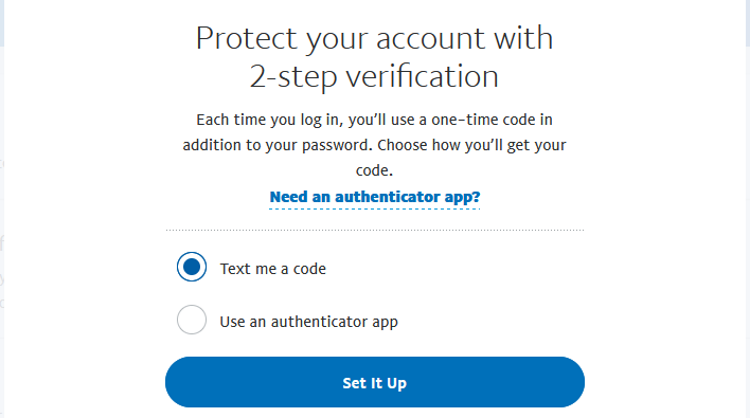Click the "Use an authenticator app" label text
This screenshot has width=750, height=418.
click(309, 321)
